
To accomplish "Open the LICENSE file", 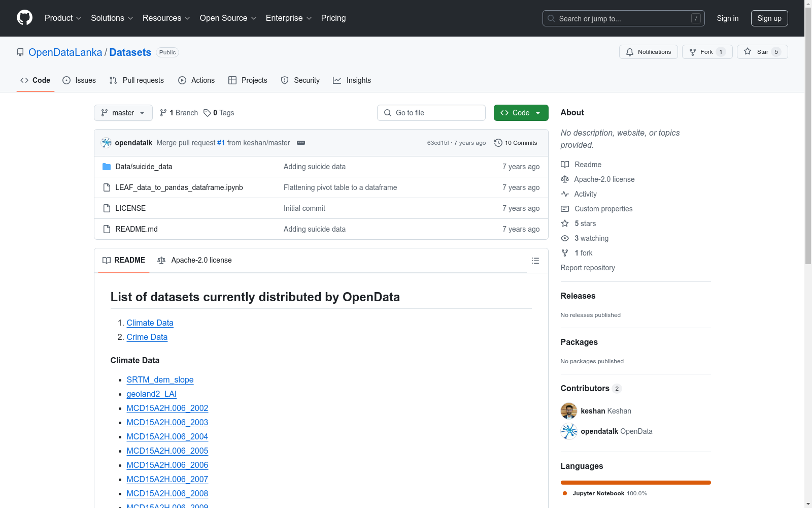I will (x=130, y=208).
